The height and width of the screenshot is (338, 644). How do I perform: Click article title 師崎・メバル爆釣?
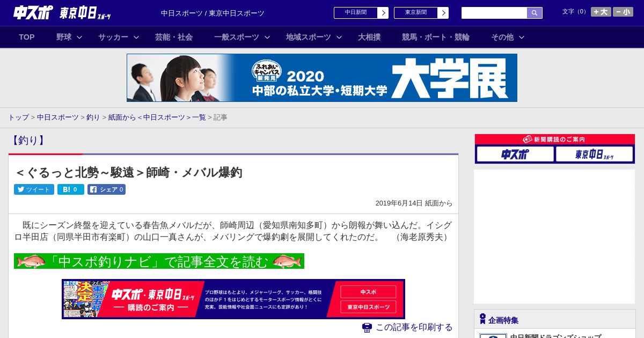coord(128,172)
